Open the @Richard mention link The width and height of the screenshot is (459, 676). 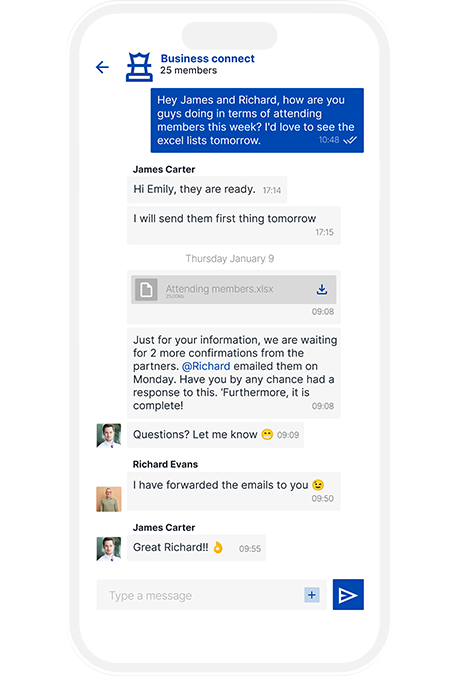pos(206,366)
